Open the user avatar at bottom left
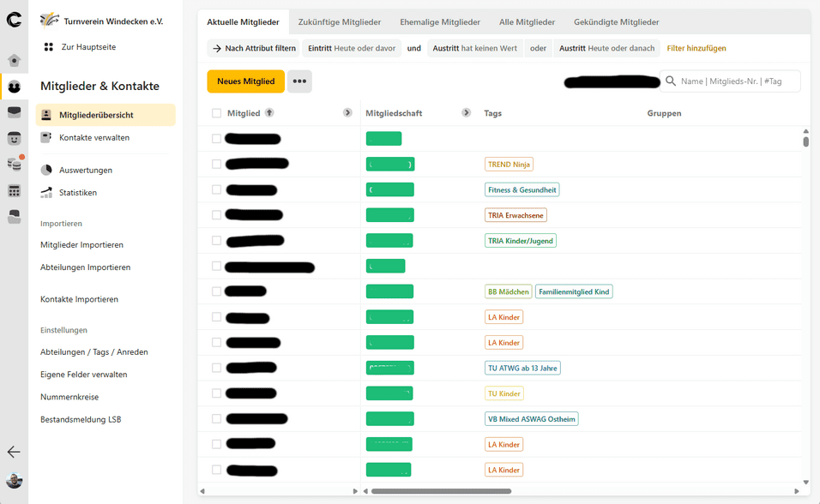 [14, 481]
